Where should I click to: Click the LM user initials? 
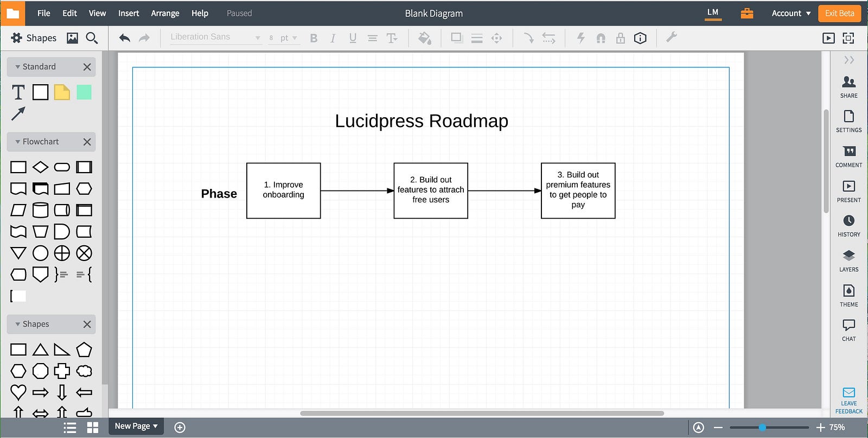[x=713, y=12]
